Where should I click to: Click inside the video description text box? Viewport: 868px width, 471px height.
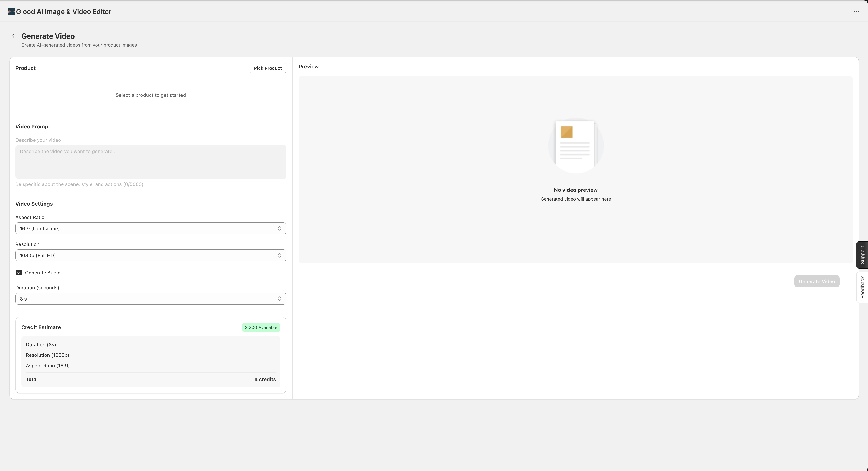(151, 162)
